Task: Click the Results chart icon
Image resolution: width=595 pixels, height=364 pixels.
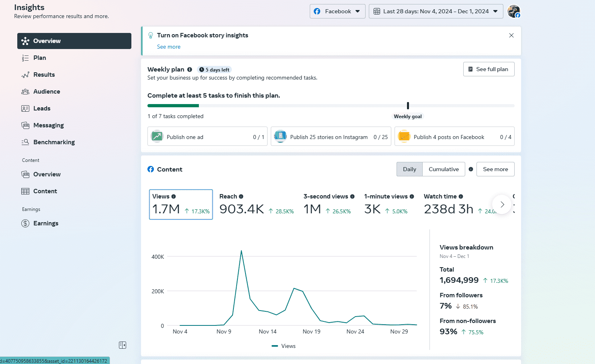Action: [25, 75]
